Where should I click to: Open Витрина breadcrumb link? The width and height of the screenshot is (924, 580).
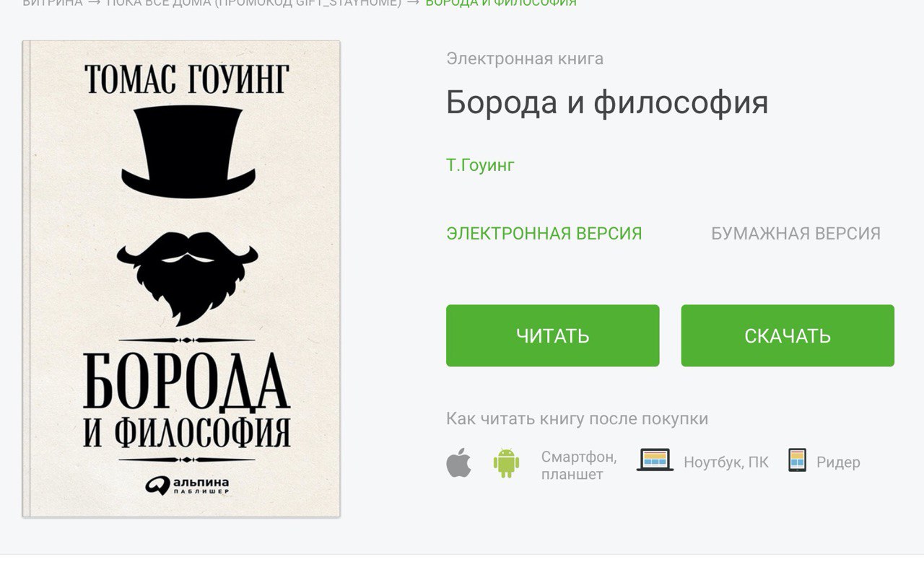(x=52, y=3)
